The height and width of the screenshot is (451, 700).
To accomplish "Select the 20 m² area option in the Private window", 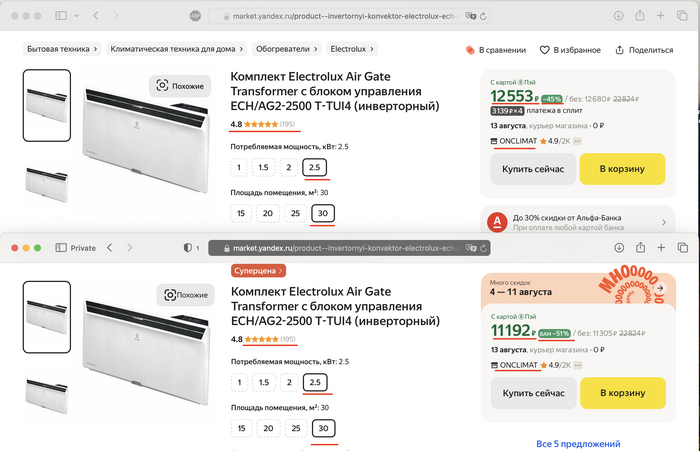I will (x=268, y=428).
